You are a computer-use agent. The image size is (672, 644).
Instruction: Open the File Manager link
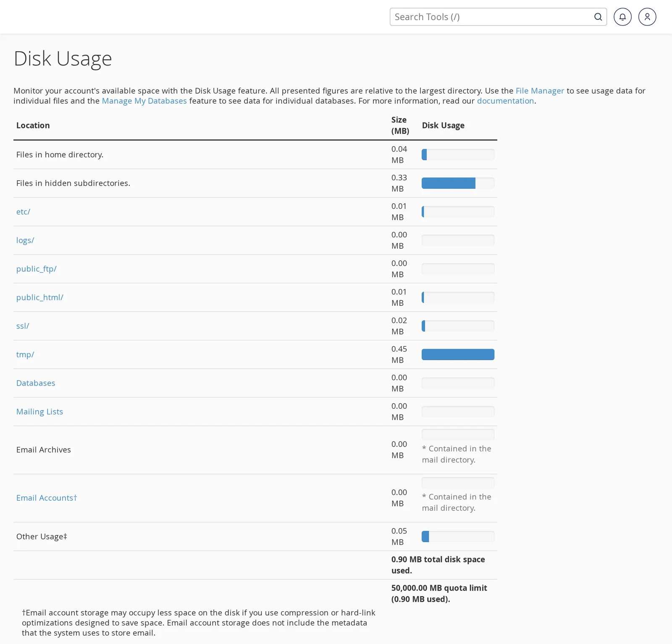click(540, 91)
